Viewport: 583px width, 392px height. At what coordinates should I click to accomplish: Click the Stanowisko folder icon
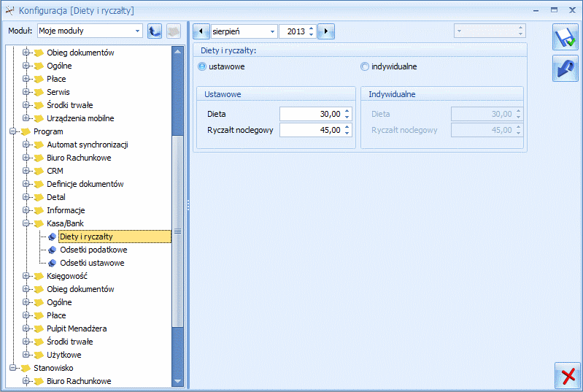[26, 368]
